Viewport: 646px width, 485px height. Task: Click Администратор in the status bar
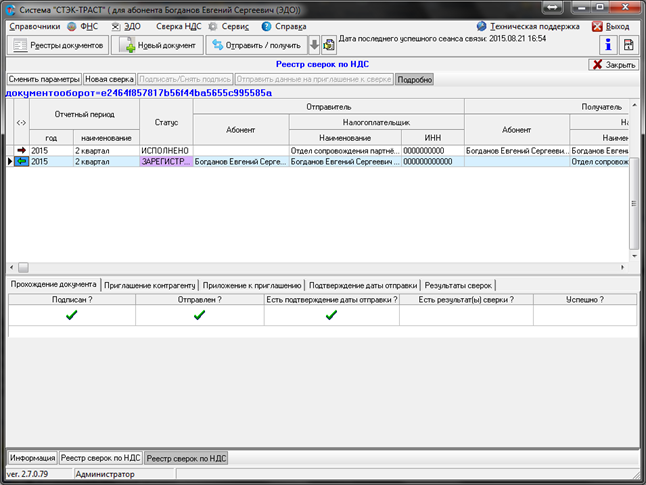(x=105, y=474)
